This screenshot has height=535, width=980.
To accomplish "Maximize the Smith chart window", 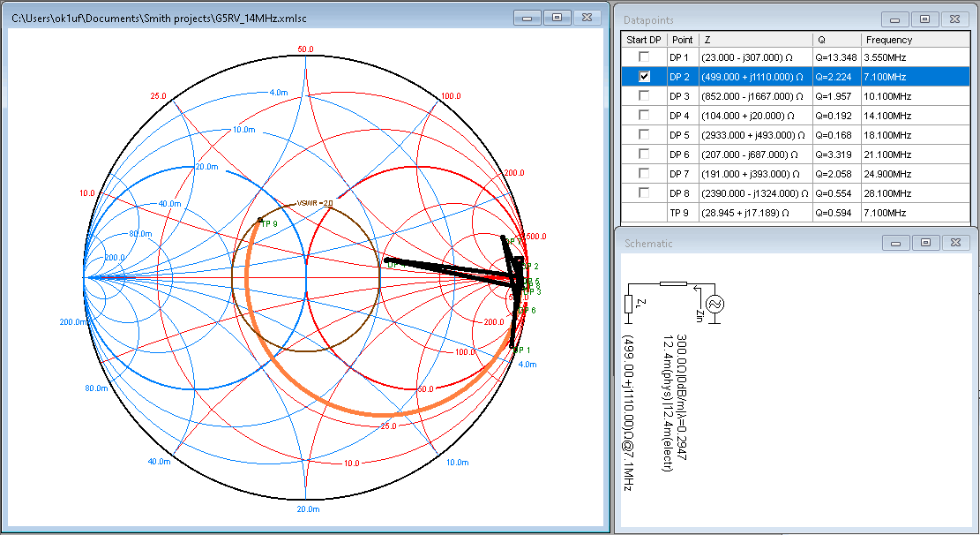I will coord(557,17).
